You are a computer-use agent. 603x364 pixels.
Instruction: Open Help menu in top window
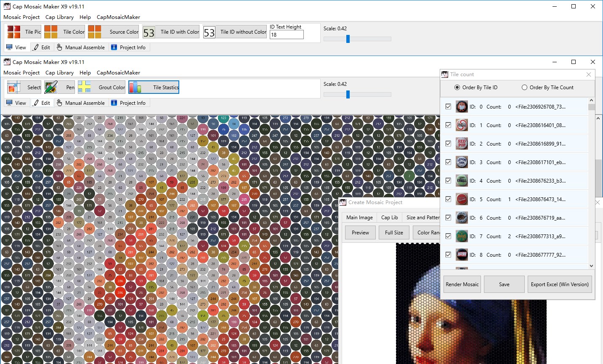[85, 17]
